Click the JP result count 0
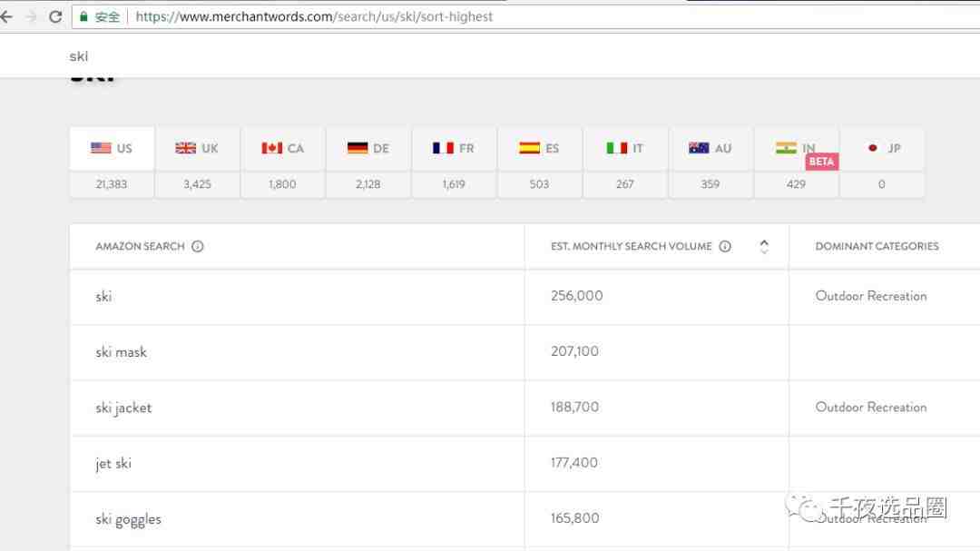This screenshot has height=551, width=980. pos(882,184)
